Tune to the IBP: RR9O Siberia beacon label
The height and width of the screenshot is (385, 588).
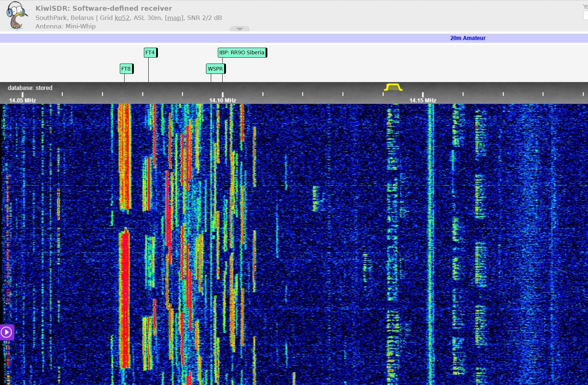pos(242,52)
